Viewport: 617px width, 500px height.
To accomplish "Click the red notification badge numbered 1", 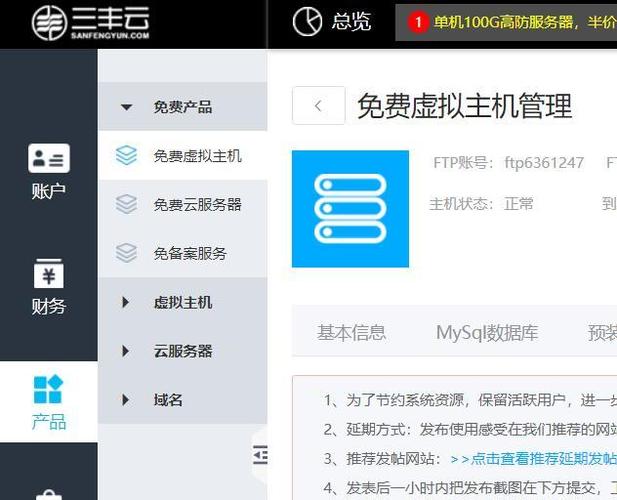I will [x=418, y=22].
